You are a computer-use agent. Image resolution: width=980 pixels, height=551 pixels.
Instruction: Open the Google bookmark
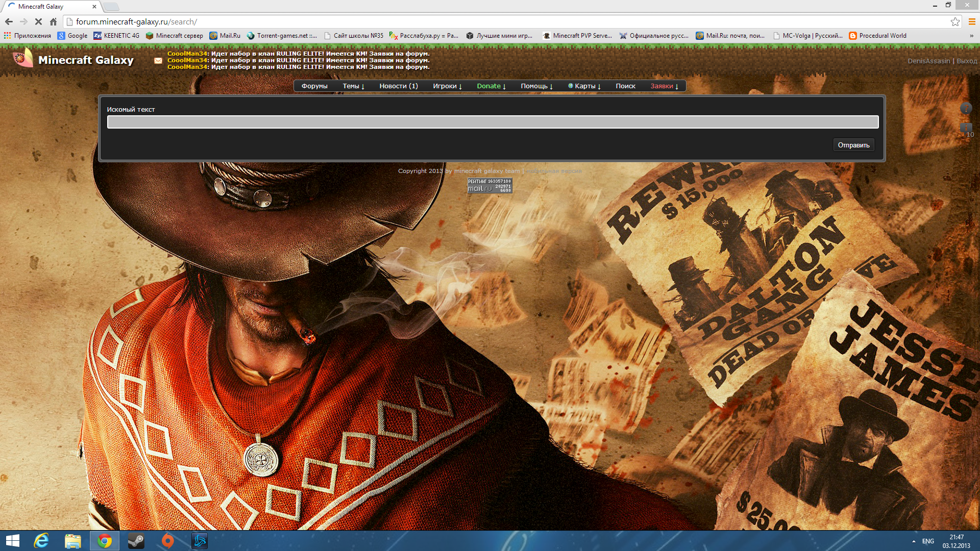tap(72, 36)
